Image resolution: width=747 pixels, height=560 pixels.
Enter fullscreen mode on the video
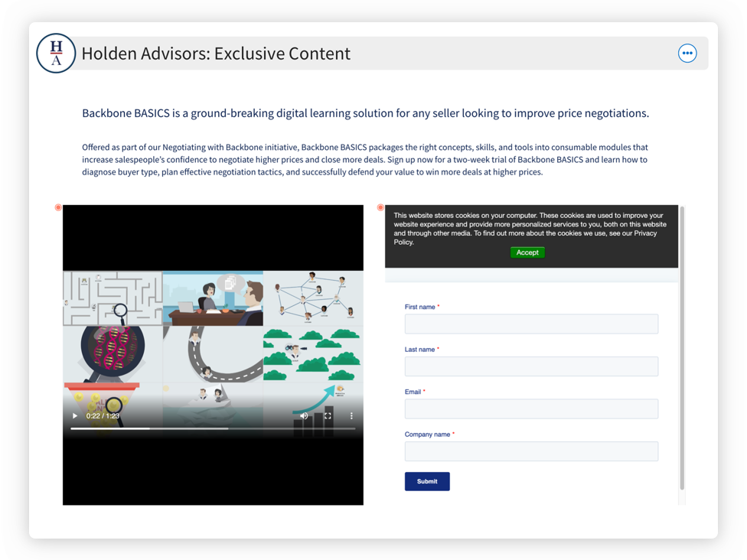pyautogui.click(x=328, y=415)
